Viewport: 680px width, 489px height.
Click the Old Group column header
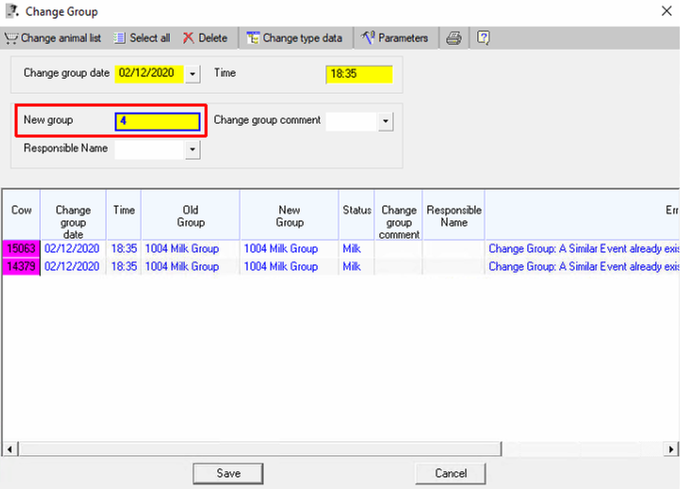190,216
